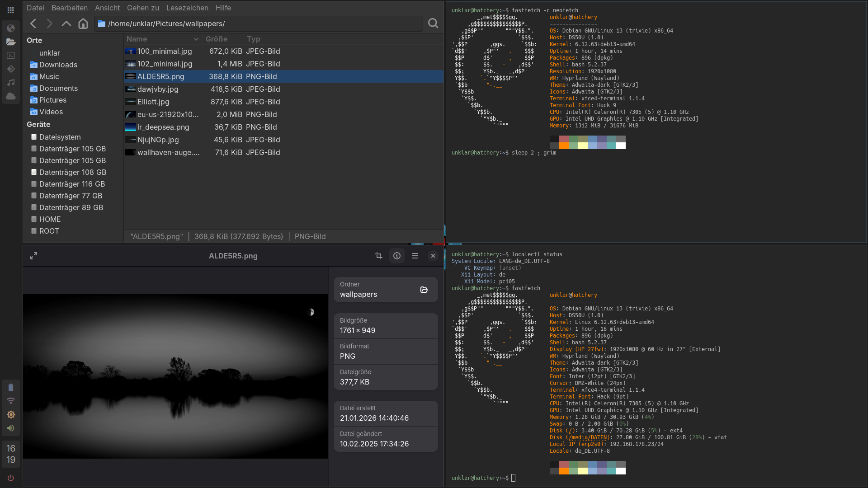
Task: Open the terminal icon in the sidebar dock
Action: pos(11,55)
